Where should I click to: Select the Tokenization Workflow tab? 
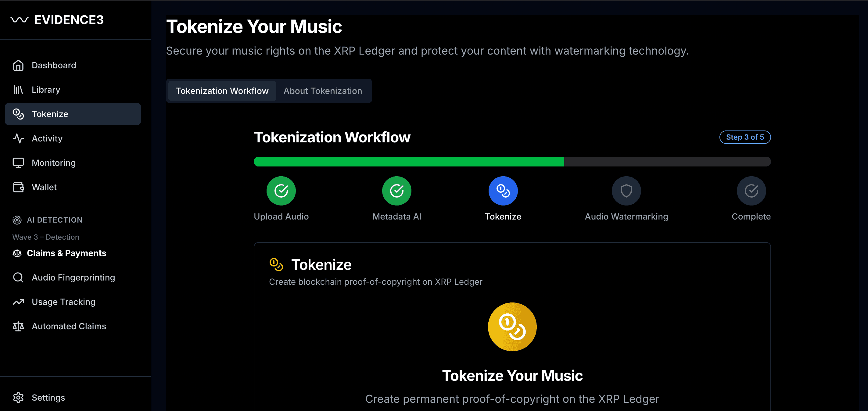pyautogui.click(x=222, y=91)
